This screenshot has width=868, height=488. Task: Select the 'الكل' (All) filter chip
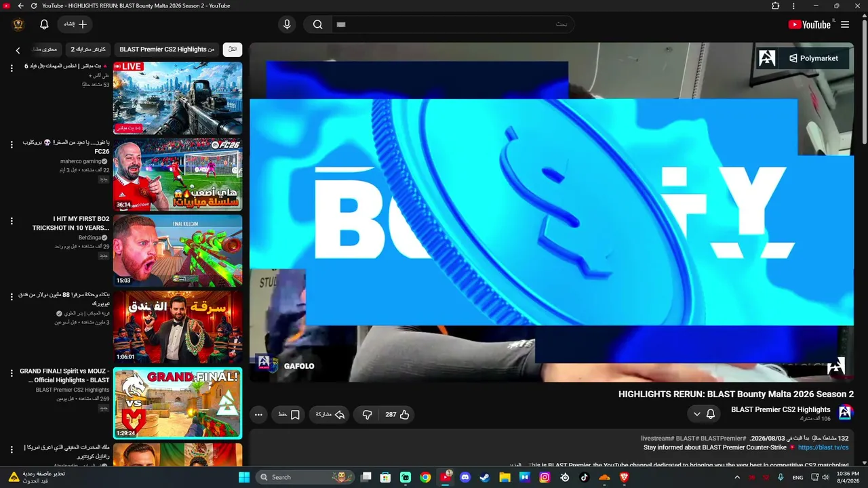[233, 49]
